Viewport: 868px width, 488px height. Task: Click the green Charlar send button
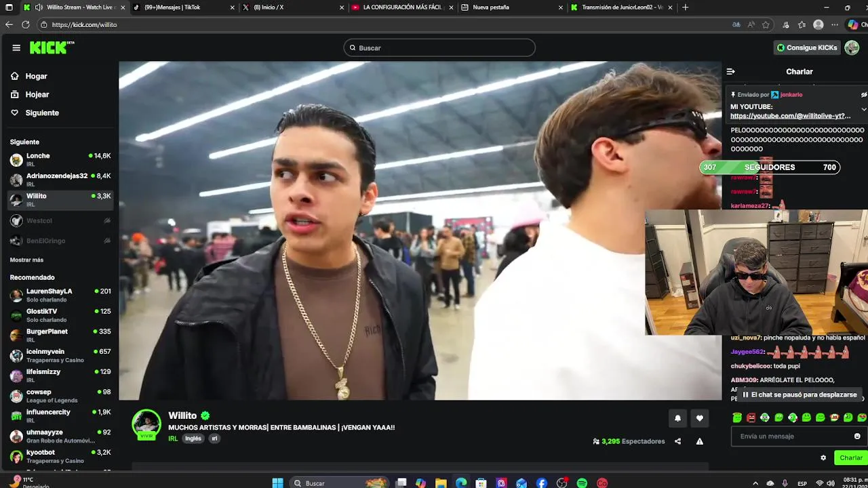pos(850,458)
